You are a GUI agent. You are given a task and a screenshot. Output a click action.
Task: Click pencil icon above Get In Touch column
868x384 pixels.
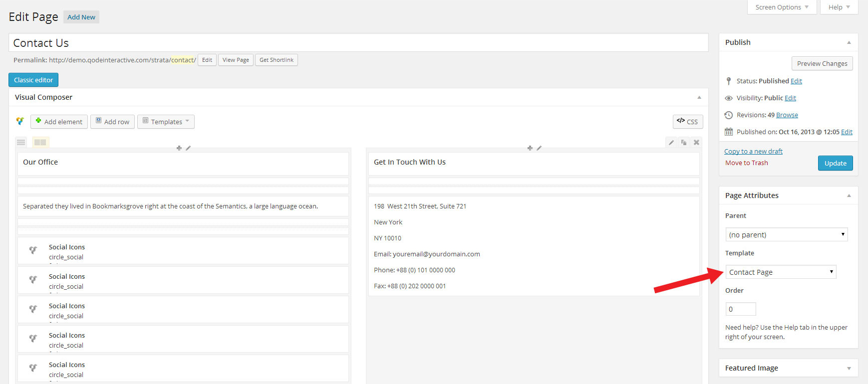click(539, 148)
